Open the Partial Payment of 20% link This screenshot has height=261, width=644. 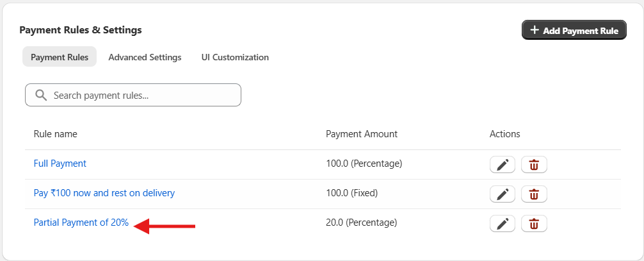(x=81, y=223)
